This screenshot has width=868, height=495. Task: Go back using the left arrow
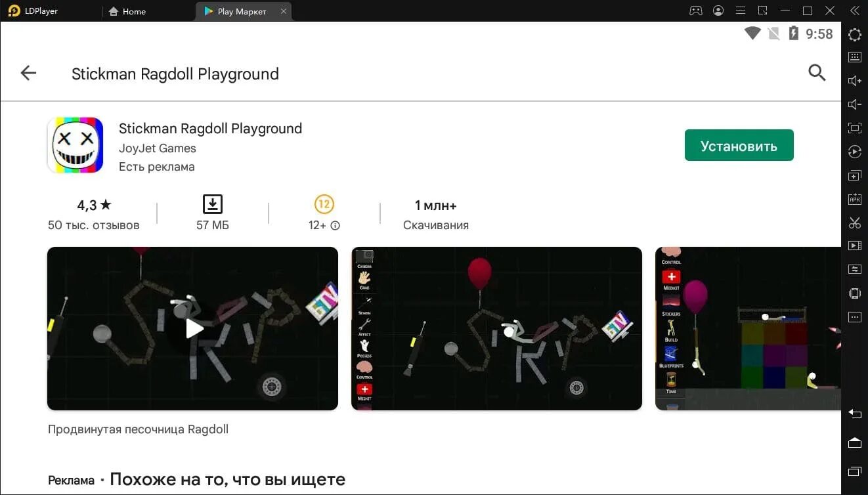click(x=28, y=73)
